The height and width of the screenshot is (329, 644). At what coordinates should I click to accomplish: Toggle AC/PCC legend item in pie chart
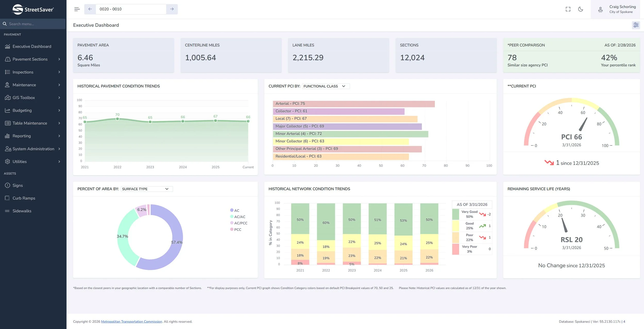[239, 223]
